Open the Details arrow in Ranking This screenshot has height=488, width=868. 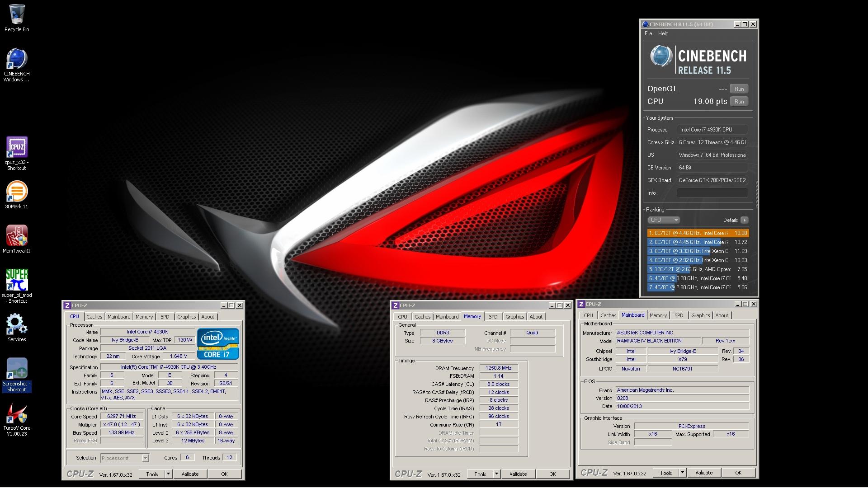(744, 220)
